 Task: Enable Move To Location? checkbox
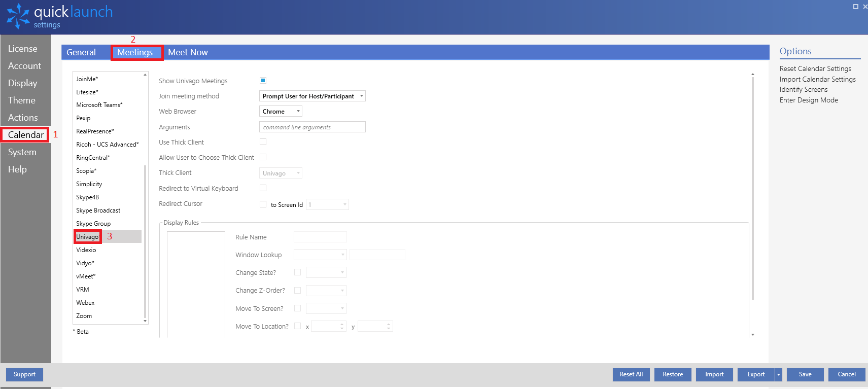297,326
